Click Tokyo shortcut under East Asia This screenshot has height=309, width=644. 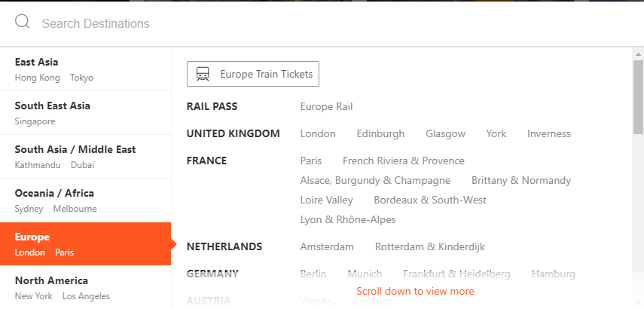coord(82,78)
